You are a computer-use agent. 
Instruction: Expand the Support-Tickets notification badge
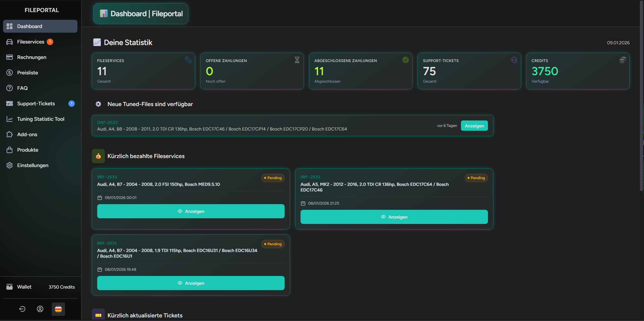(71, 103)
